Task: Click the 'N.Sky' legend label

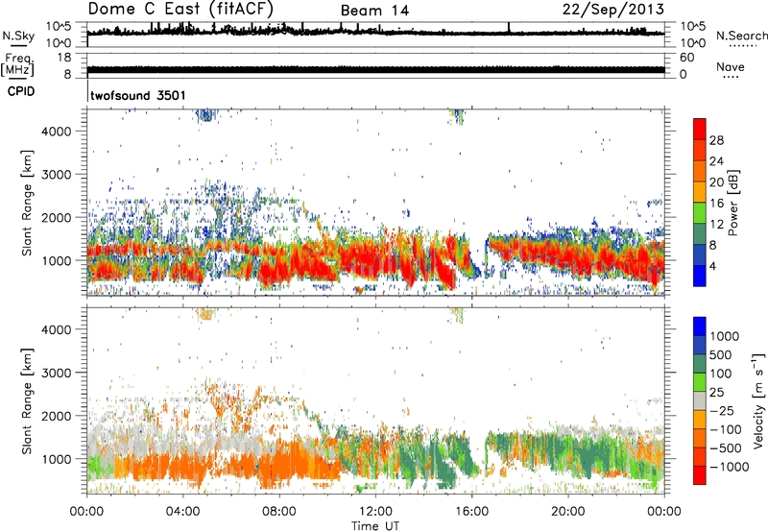Action: (18, 36)
